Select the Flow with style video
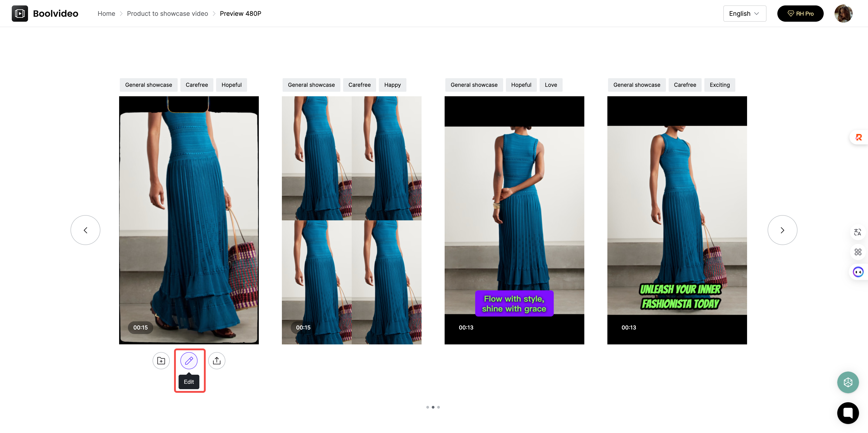868x433 pixels. click(514, 220)
